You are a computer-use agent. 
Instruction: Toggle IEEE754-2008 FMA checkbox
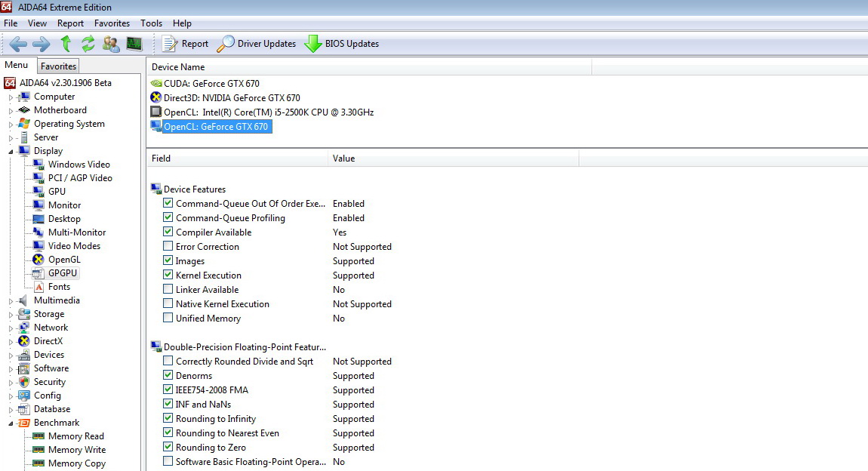point(168,389)
